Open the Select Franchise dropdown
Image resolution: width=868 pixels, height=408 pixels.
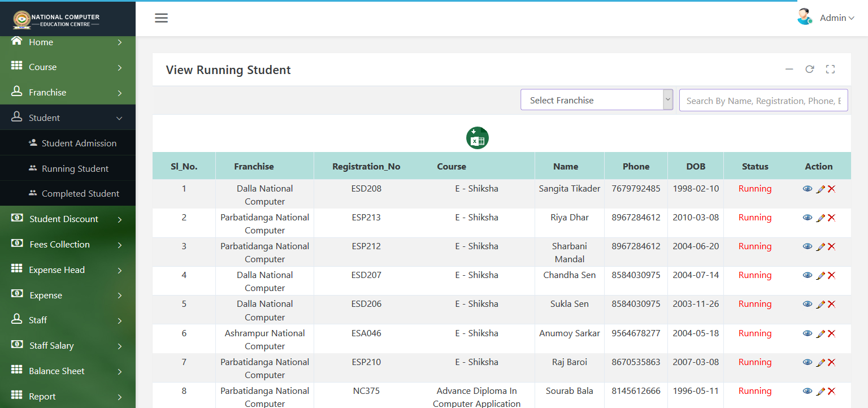pos(597,100)
